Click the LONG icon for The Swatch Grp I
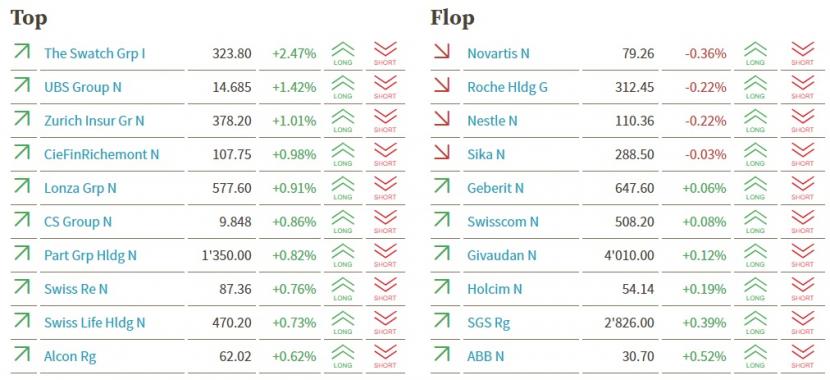830x380 pixels. pyautogui.click(x=343, y=53)
